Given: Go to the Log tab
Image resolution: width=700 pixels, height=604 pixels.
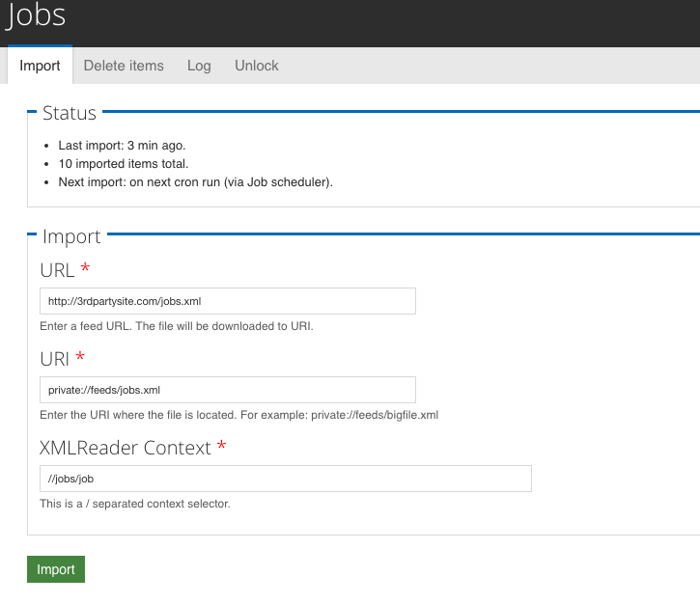Looking at the screenshot, I should tap(199, 66).
